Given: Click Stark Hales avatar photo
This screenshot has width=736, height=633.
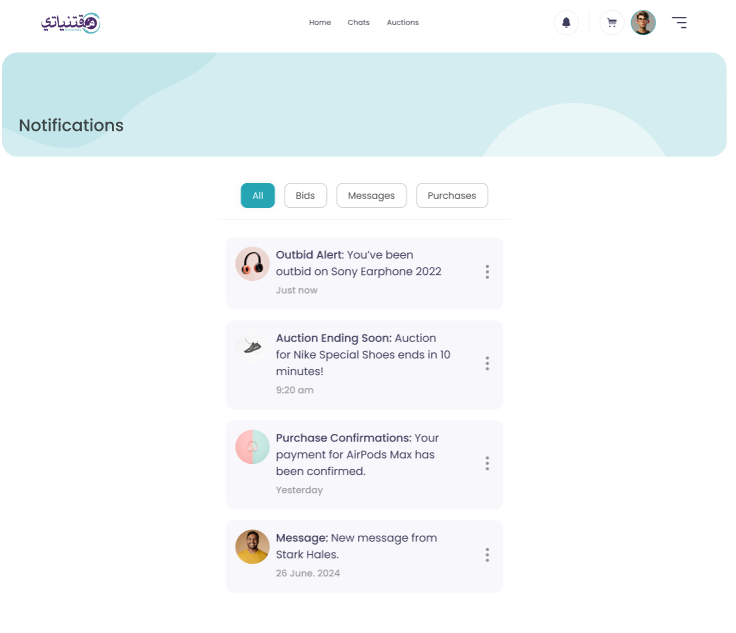Looking at the screenshot, I should tap(253, 547).
